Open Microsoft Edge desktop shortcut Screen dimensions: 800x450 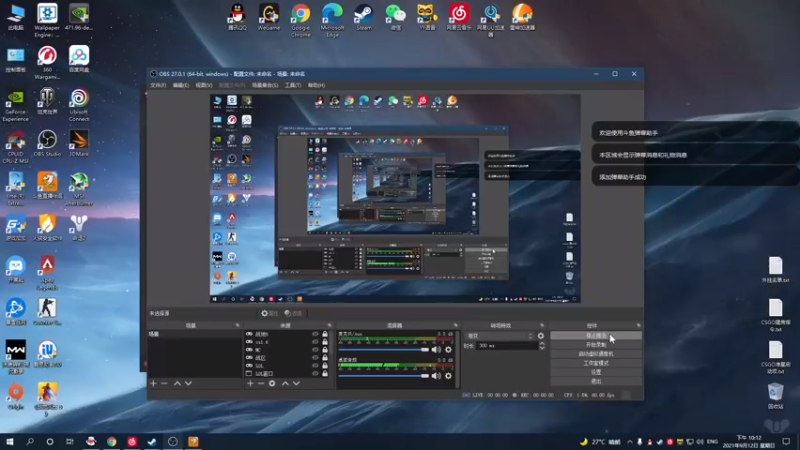(332, 20)
